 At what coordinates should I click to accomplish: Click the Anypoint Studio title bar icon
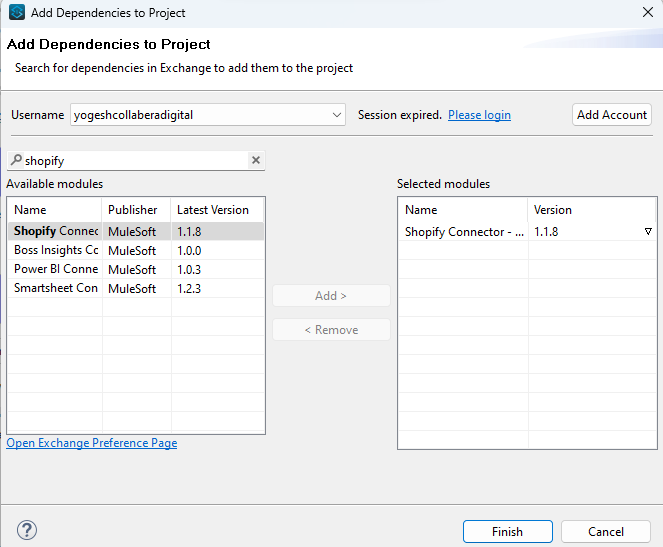coord(16,13)
